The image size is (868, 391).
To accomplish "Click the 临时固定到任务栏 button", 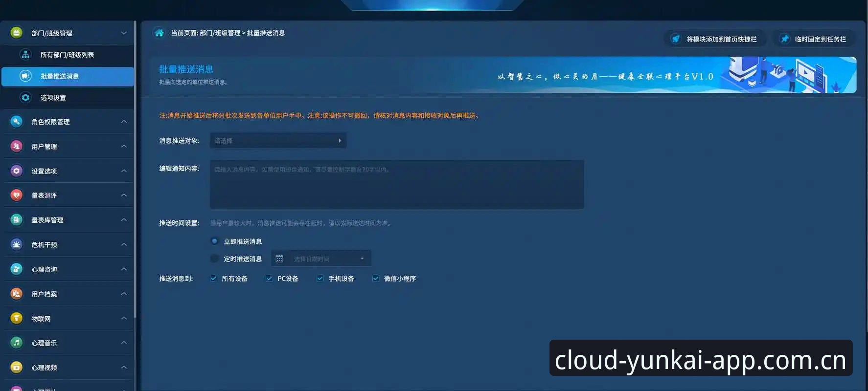I will [x=814, y=39].
